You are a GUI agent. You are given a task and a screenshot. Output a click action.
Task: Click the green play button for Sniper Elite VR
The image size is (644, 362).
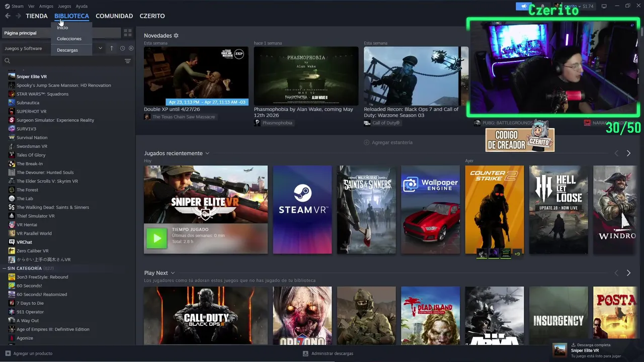coord(156,238)
